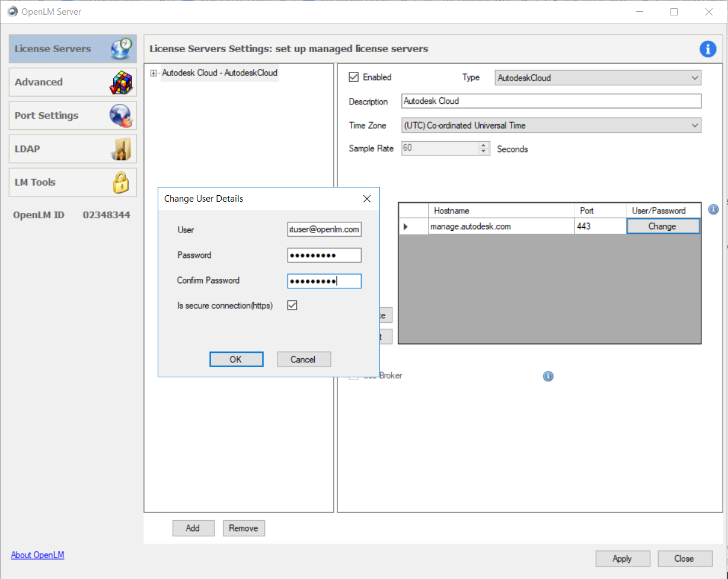
Task: Toggle Is secure connection(https) checkbox
Action: pyautogui.click(x=292, y=306)
